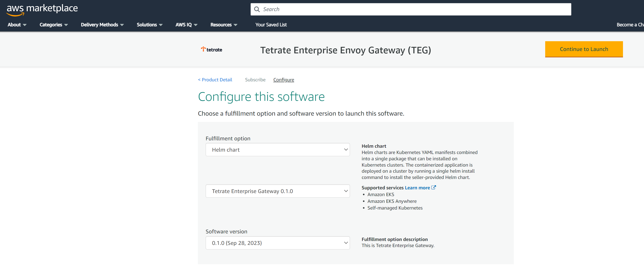Open the Software version 0.1.0 dropdown
Viewport: 644px width, 272px height.
coord(278,243)
